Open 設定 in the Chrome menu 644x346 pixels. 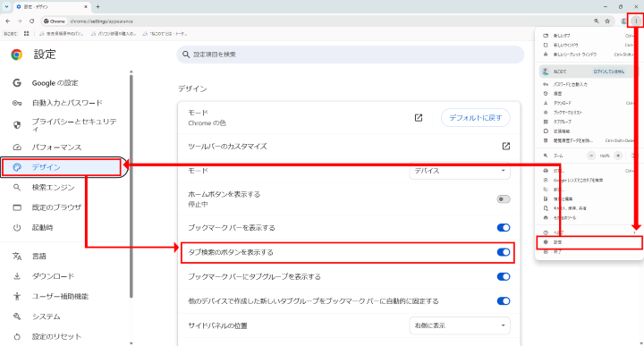[x=589, y=242]
